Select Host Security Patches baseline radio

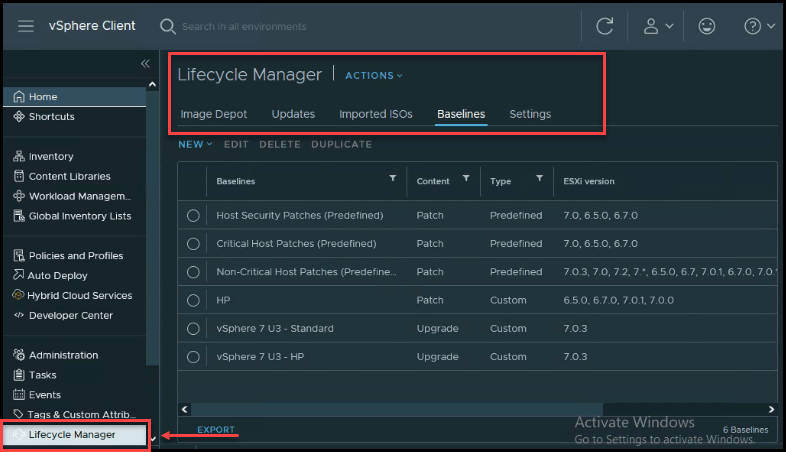tap(193, 215)
